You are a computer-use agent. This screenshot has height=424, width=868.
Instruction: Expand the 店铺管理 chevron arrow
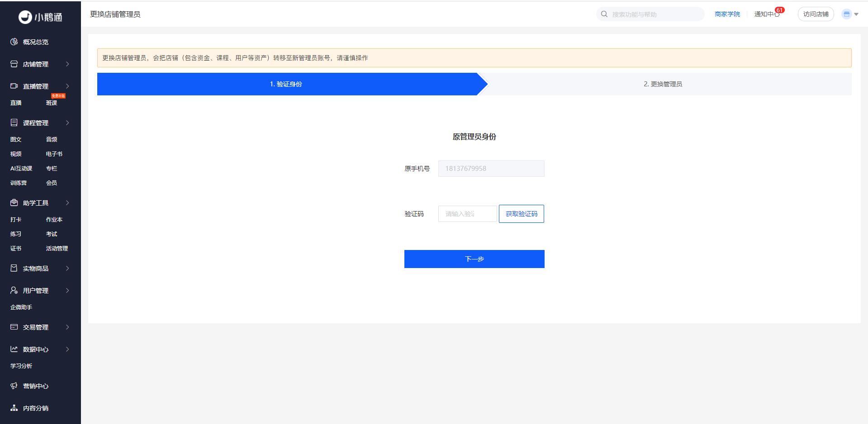pos(67,64)
